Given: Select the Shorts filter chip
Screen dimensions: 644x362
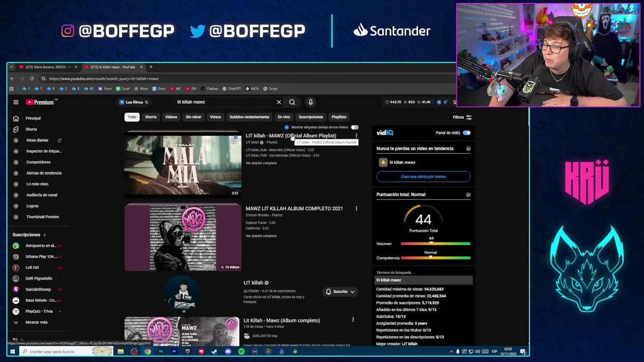Looking at the screenshot, I should [x=150, y=117].
